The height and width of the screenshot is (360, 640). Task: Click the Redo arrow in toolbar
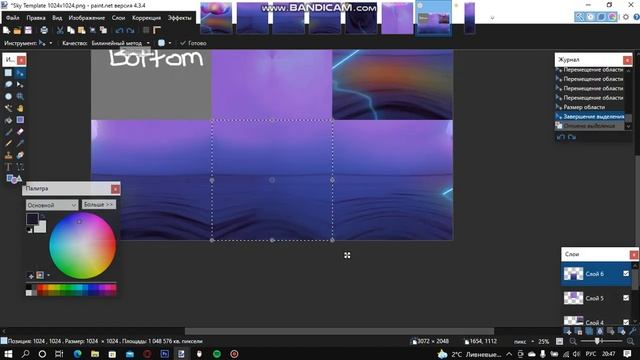pyautogui.click(x=130, y=30)
